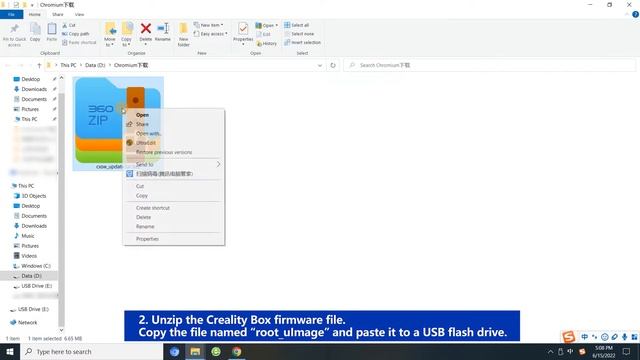Choose Create shortcut in the context menu
The height and width of the screenshot is (360, 640).
[173, 208]
